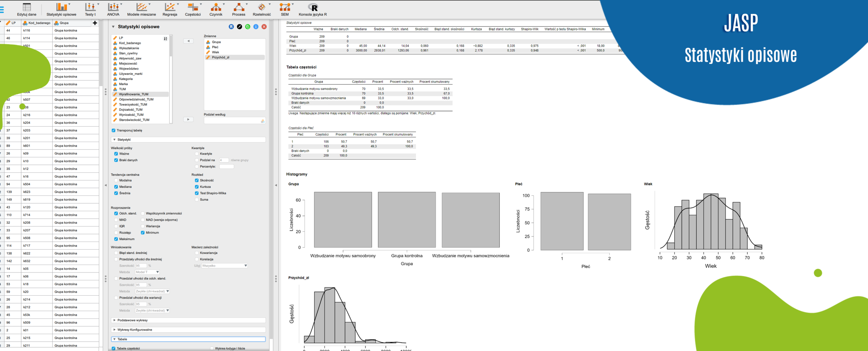Click the black pencil edit-title icon
The height and width of the screenshot is (351, 868).
[239, 27]
